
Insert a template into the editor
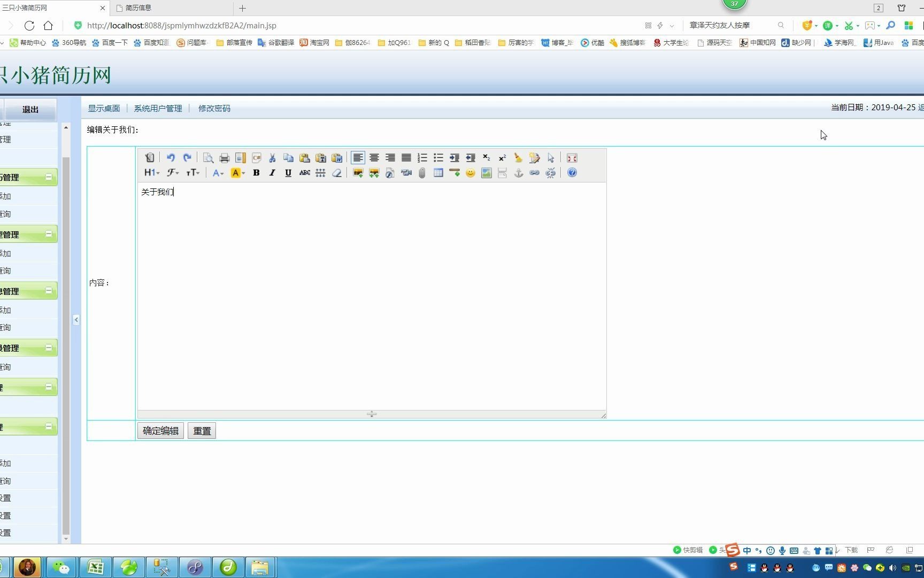click(x=240, y=158)
